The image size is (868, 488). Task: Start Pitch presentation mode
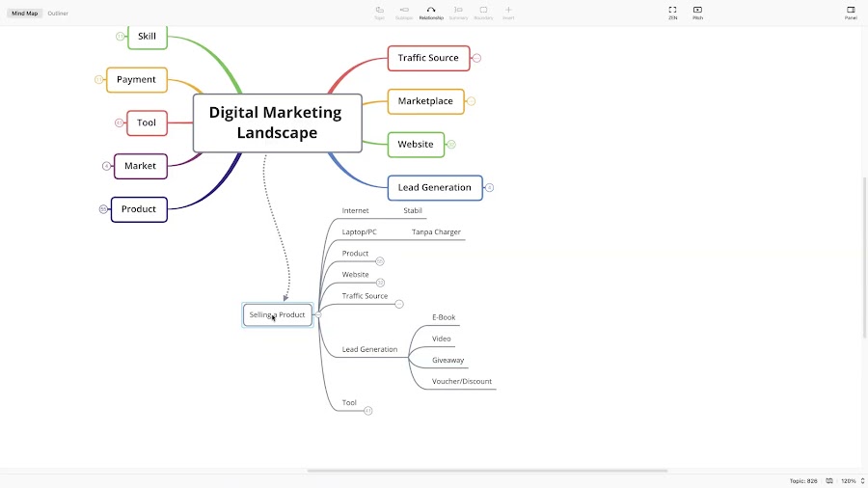coord(697,13)
